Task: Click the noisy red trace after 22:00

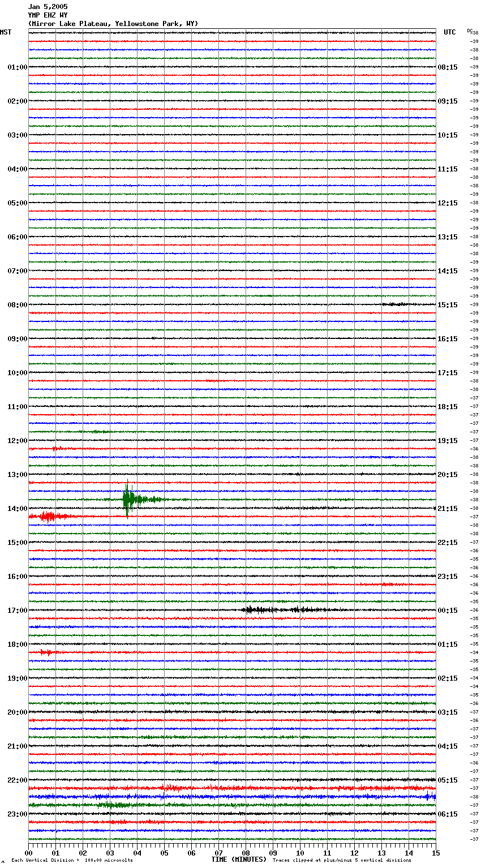Action: [x=232, y=788]
